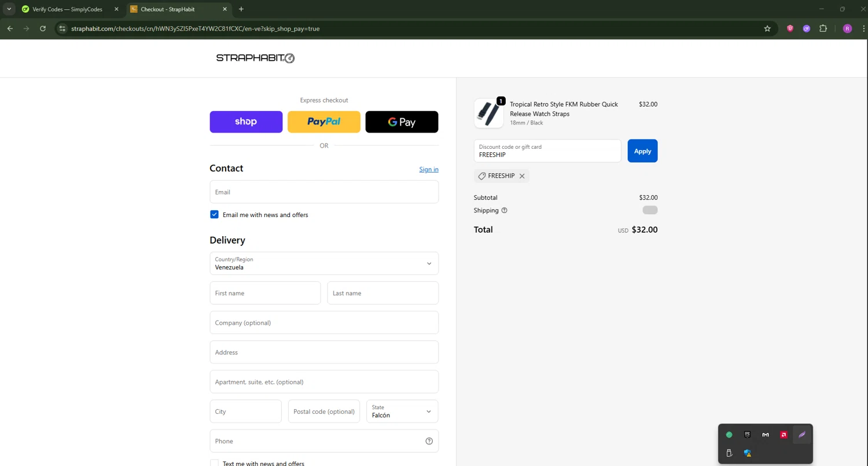Click the Subtotal label
Viewport: 868px width, 466px height.
486,197
